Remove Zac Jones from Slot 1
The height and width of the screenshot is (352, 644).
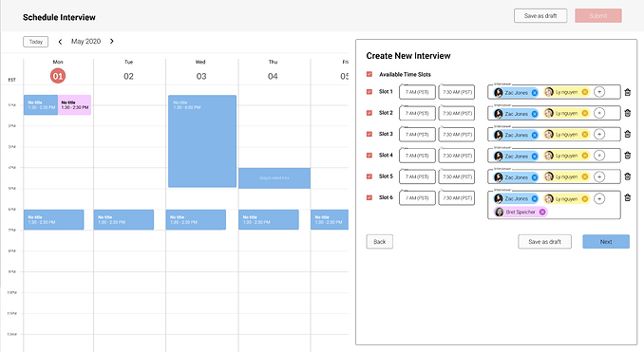coord(535,93)
